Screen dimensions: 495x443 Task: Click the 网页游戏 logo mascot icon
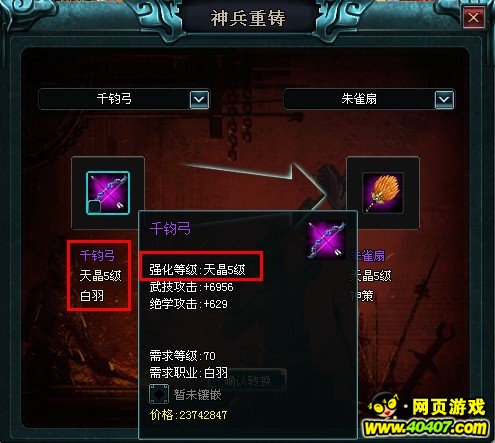(x=385, y=406)
